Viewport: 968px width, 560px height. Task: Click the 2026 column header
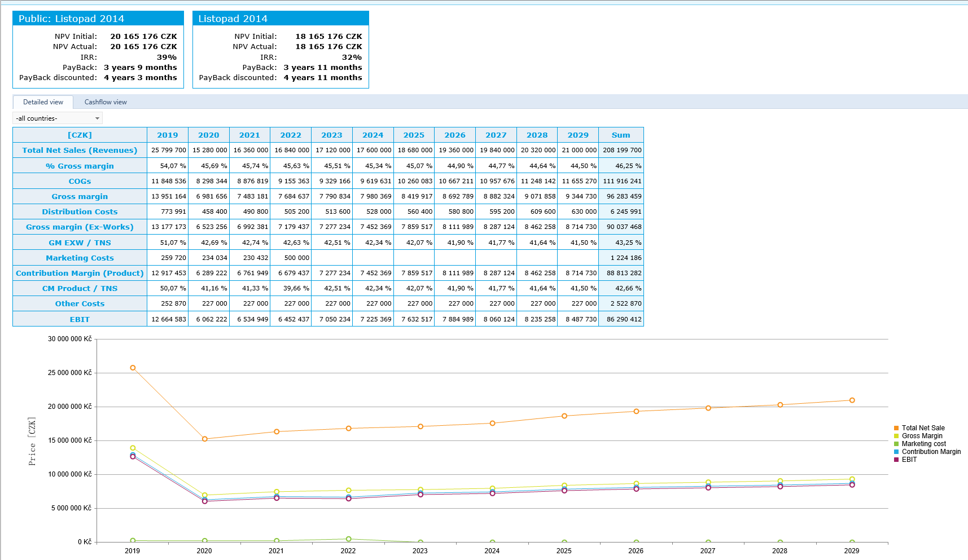coord(455,135)
